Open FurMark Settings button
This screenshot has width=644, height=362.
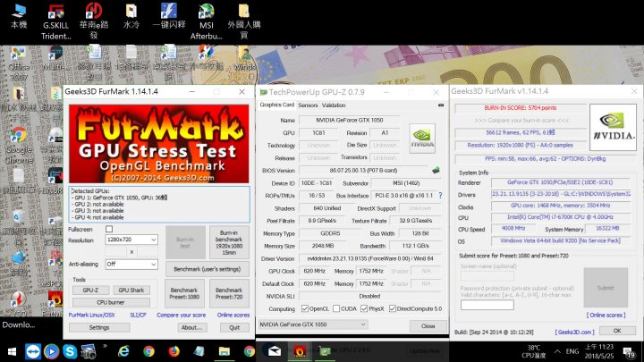(99, 327)
